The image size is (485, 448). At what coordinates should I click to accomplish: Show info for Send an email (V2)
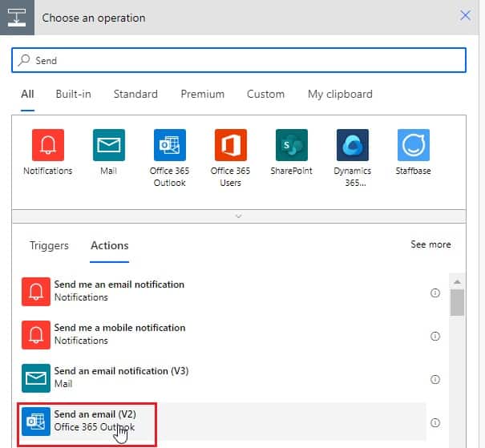435,422
